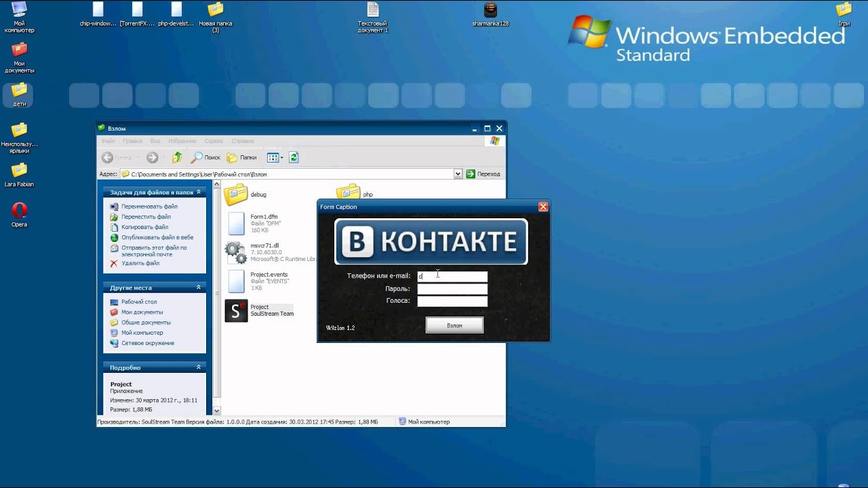
Task: Click the green folder sync toolbar icon
Action: (x=294, y=157)
